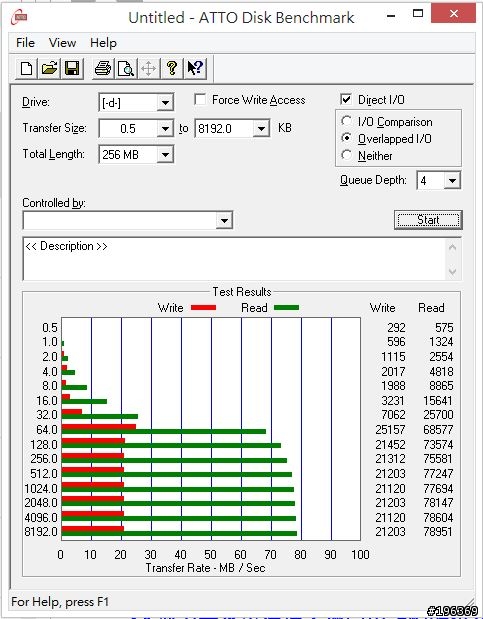Click write value 25157
This screenshot has width=483, height=619.
[x=390, y=430]
